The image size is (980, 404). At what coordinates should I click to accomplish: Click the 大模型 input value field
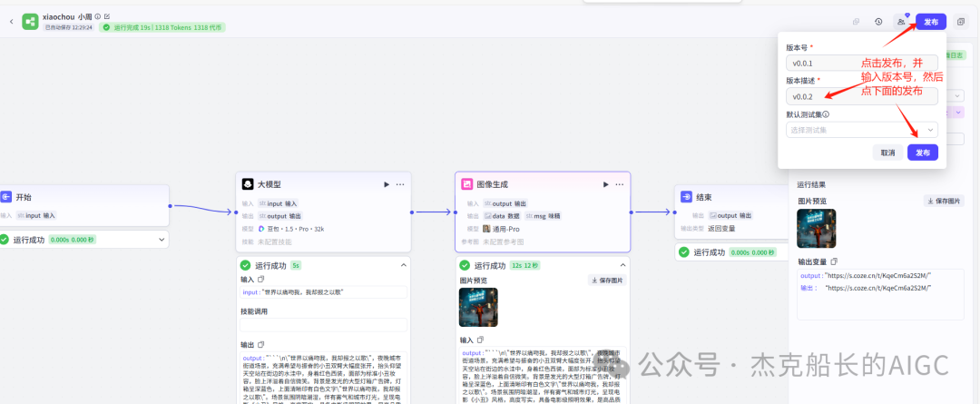pos(323,292)
